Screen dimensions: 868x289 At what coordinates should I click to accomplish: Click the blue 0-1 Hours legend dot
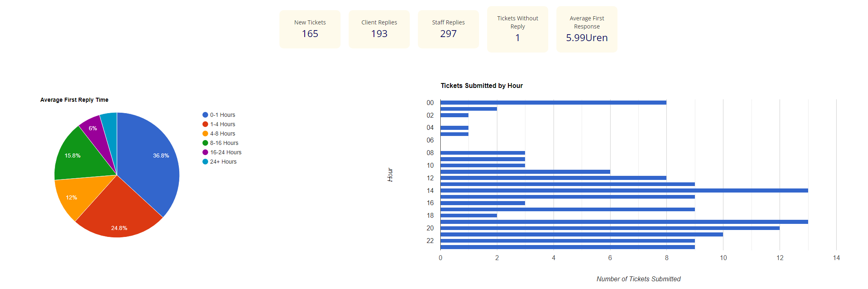(205, 115)
